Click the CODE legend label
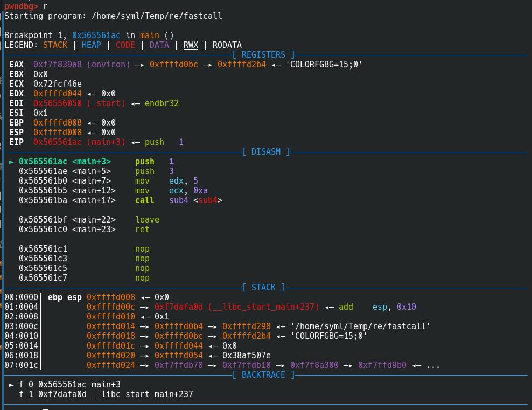The image size is (532, 410). click(x=125, y=45)
